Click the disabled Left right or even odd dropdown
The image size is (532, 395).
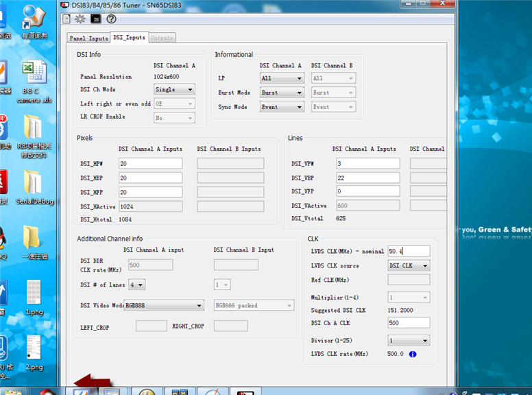coord(174,104)
